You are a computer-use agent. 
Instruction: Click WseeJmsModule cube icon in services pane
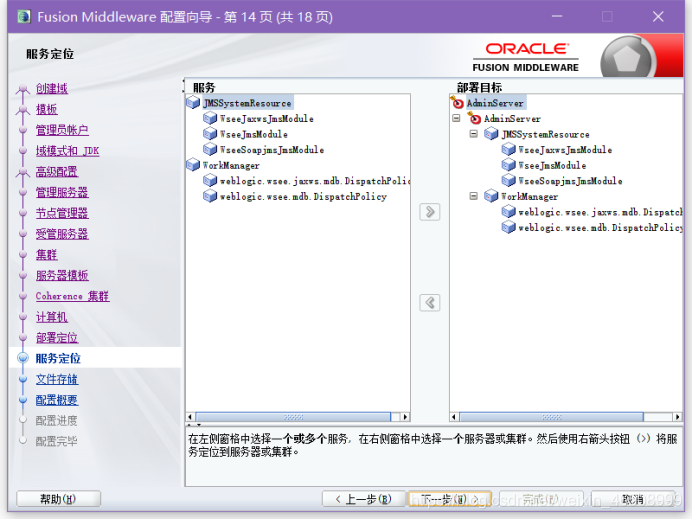(210, 134)
